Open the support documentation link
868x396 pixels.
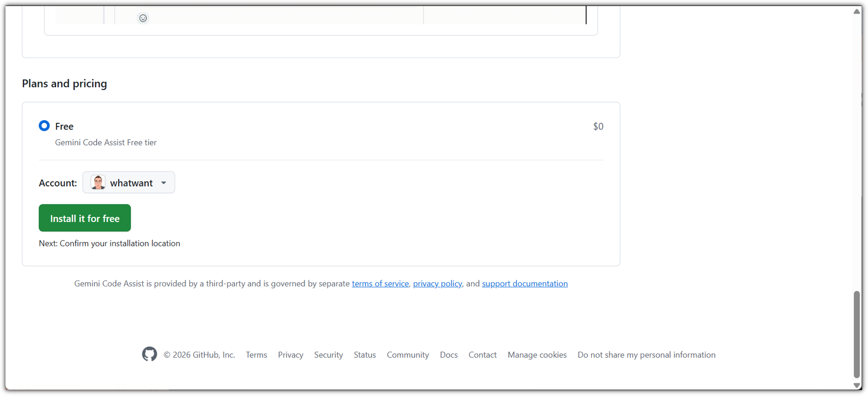pos(525,284)
